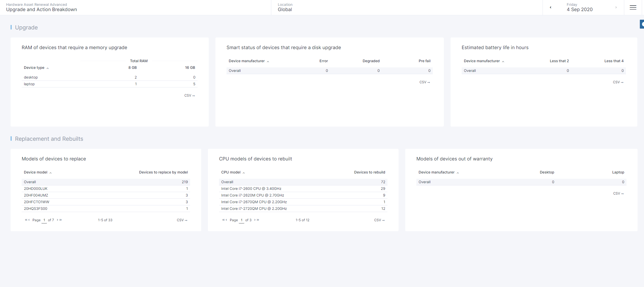
Task: Sort by Device type in RAM table
Action: coord(34,68)
